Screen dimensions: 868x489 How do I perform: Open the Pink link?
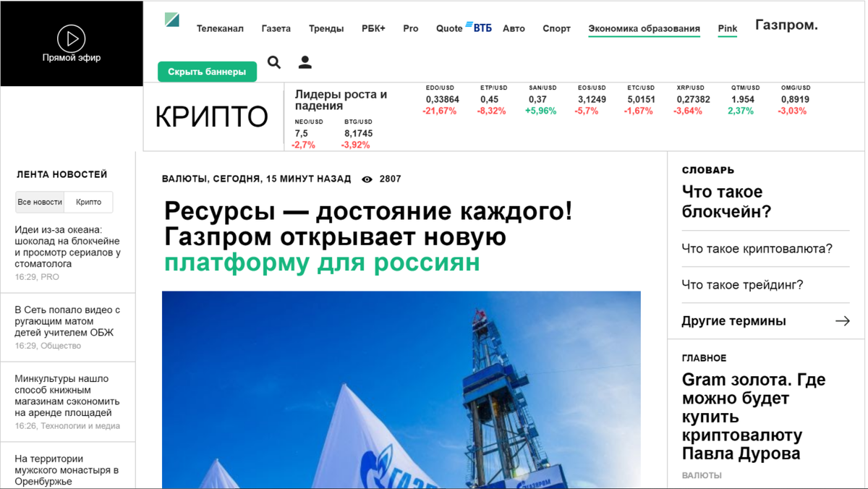tap(728, 29)
